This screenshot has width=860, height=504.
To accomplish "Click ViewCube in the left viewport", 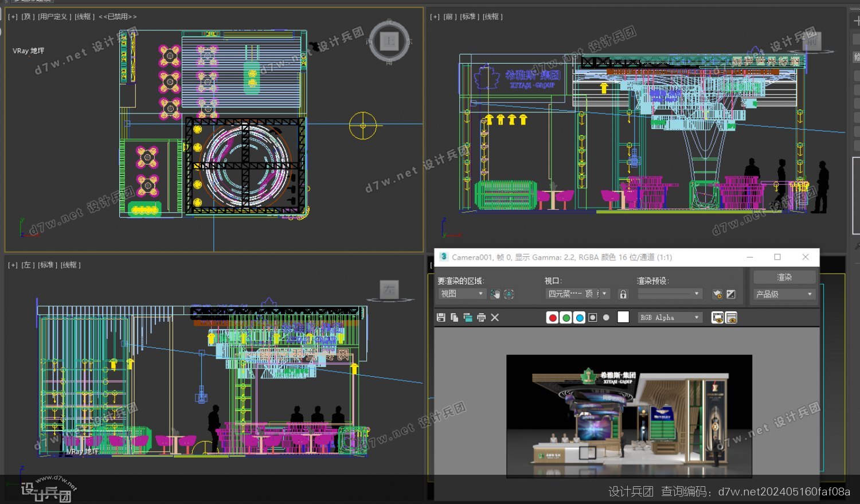I will click(x=389, y=290).
